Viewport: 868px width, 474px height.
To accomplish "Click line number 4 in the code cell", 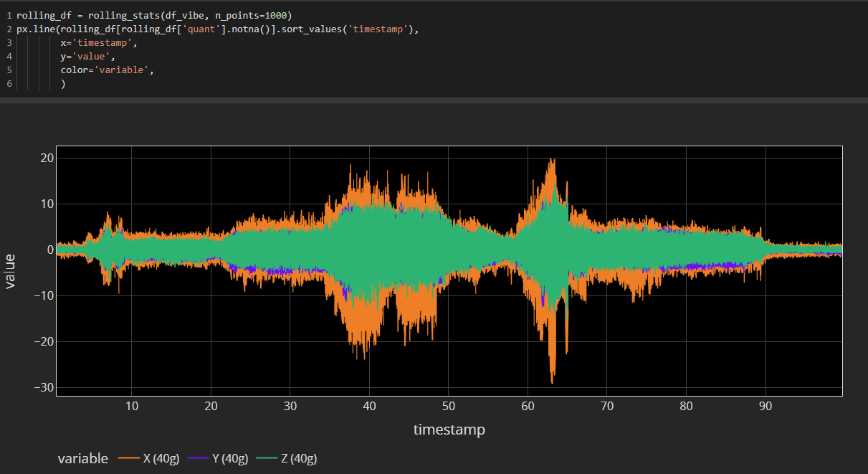I will click(x=9, y=56).
